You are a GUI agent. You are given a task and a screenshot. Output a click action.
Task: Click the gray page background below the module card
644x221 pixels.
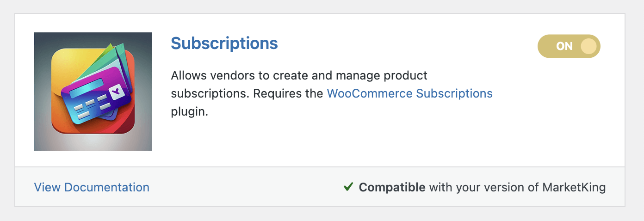point(322,214)
